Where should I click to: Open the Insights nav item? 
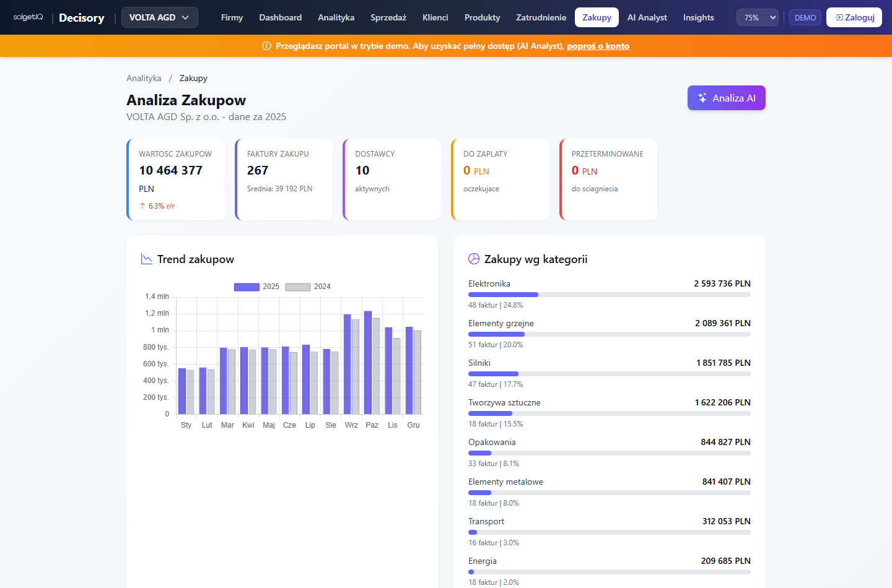[x=699, y=17]
